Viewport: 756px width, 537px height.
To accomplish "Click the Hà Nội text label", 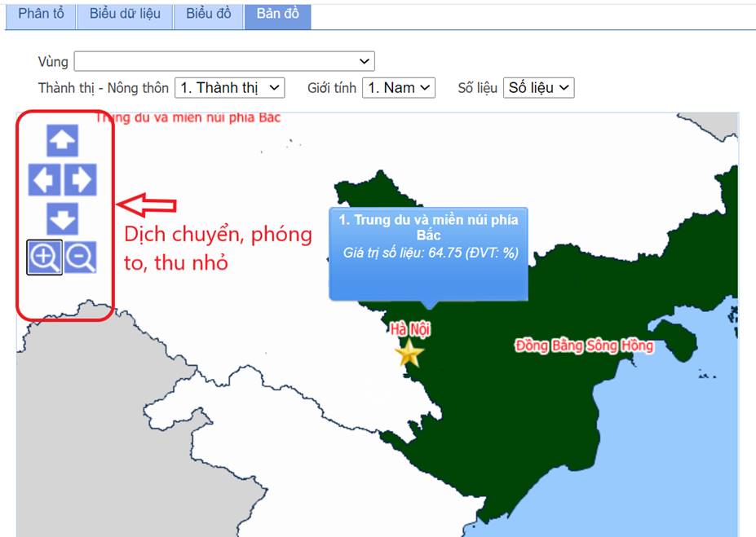I will click(x=409, y=329).
